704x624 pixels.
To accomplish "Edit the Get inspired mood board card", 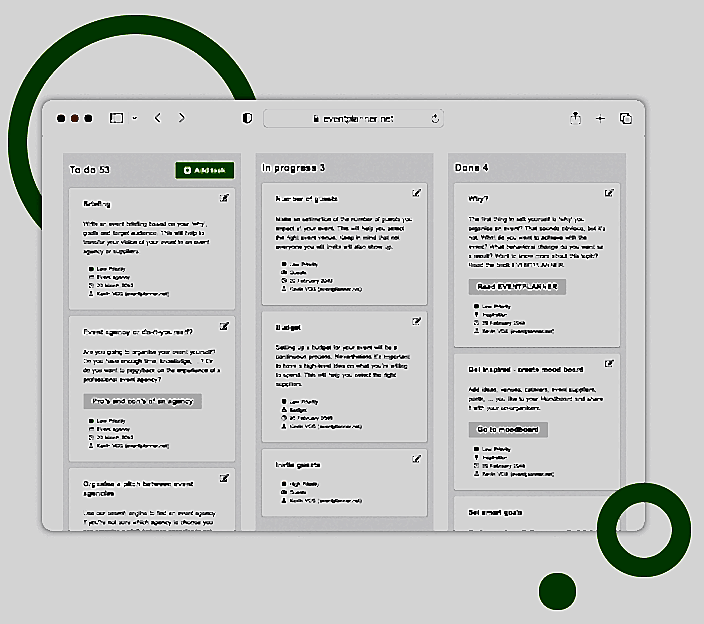I will (609, 364).
